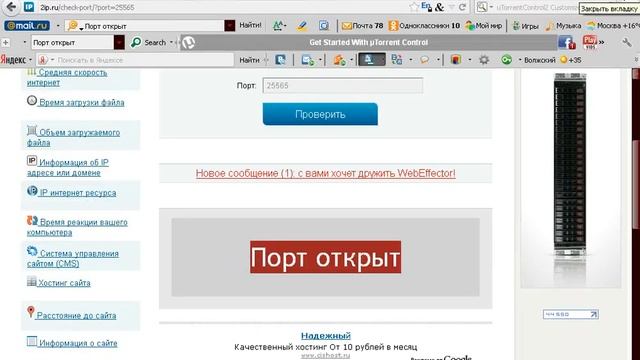Click the Москва weather icon in toolbar
Screen dimensions: 640x360
(x=591, y=26)
